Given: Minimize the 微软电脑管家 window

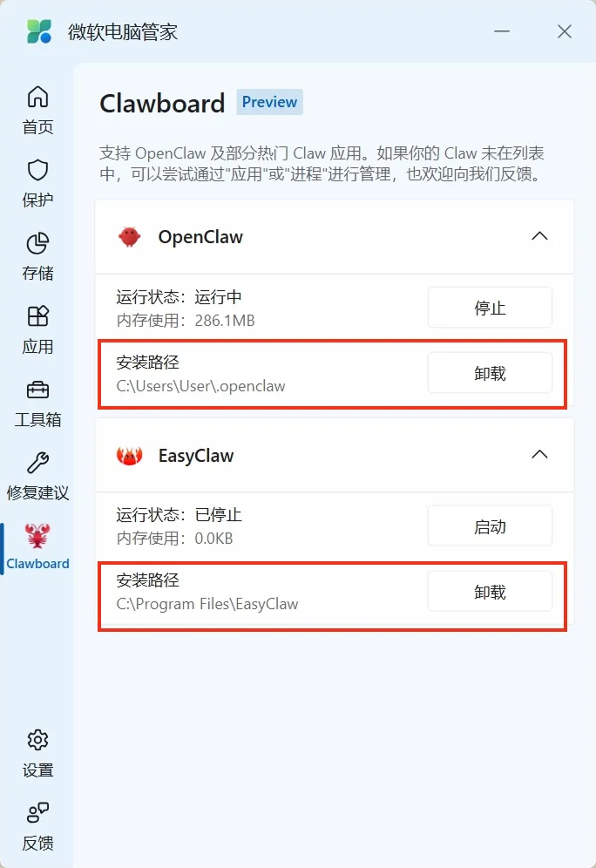Looking at the screenshot, I should 502,31.
